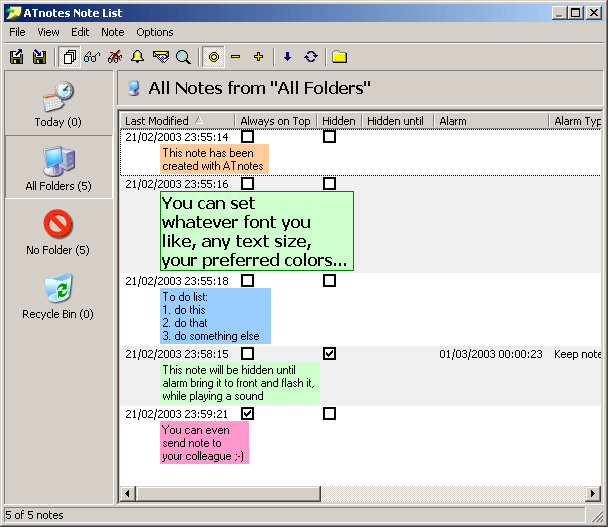
Task: Click the envelope send note icon
Action: pos(161,57)
